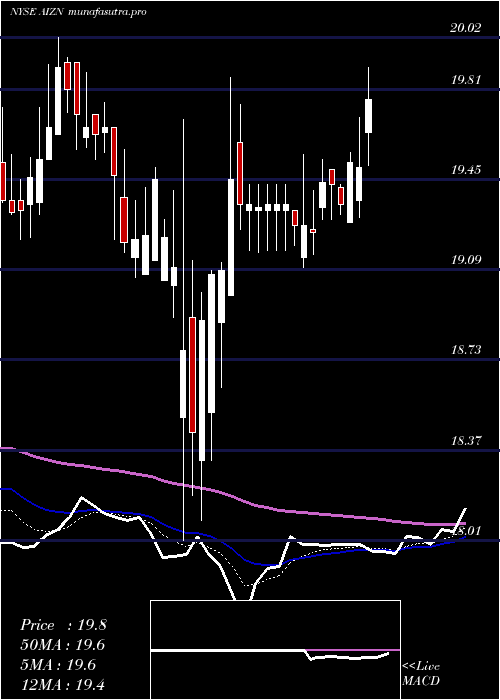This screenshot has width=500, height=700.
Task: Click the tall red candlestick below 18.73
Action: pyautogui.click(x=192, y=375)
